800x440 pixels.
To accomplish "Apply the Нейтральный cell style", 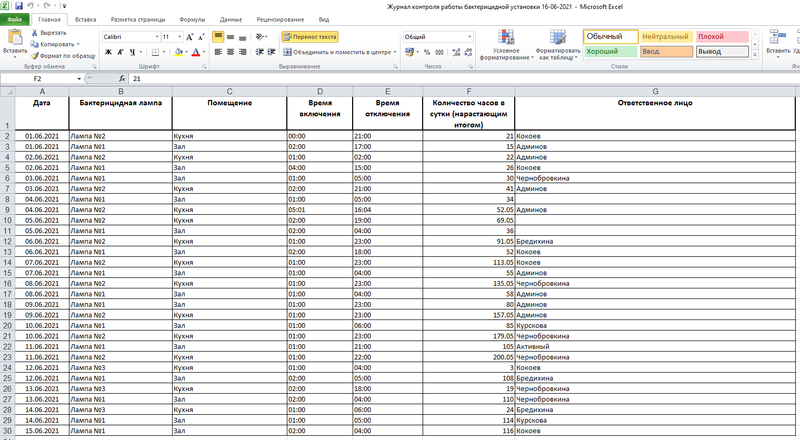I will coord(666,37).
